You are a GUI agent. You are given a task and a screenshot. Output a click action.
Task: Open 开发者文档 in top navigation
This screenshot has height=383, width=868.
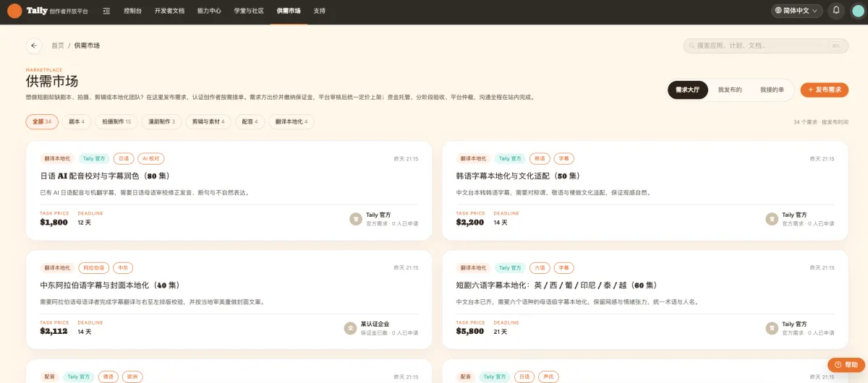pyautogui.click(x=169, y=11)
